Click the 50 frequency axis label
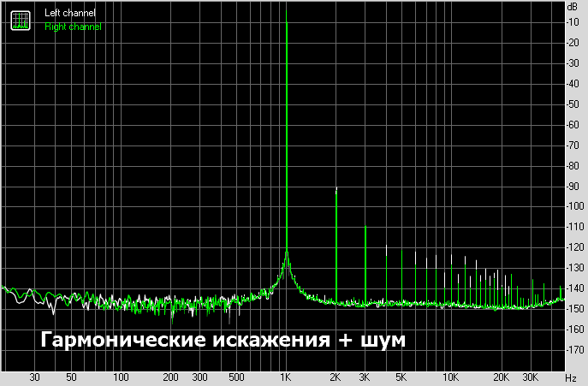588x386 pixels. (x=71, y=377)
